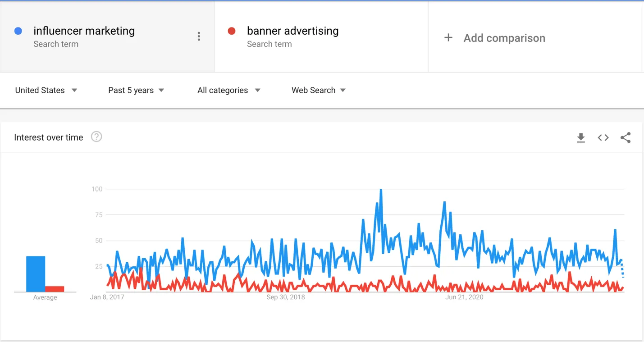Open the Web Search type dropdown

pos(318,90)
